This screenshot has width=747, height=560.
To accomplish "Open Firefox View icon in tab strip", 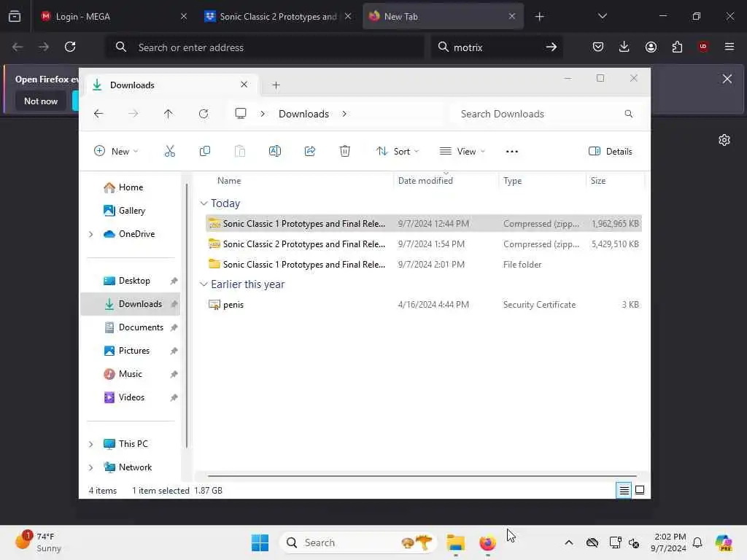I will (15, 17).
